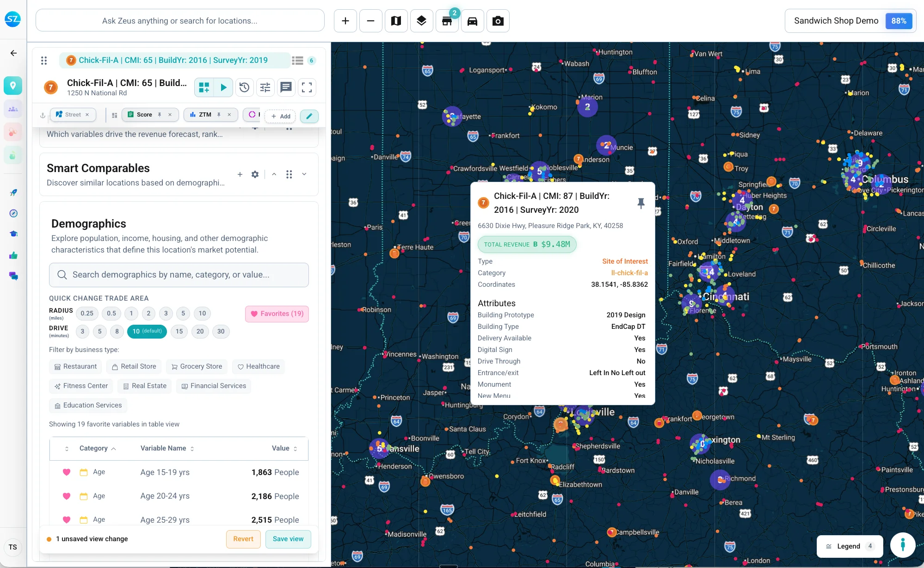Filter by Financial Services business type
This screenshot has width=924, height=568.
[214, 386]
